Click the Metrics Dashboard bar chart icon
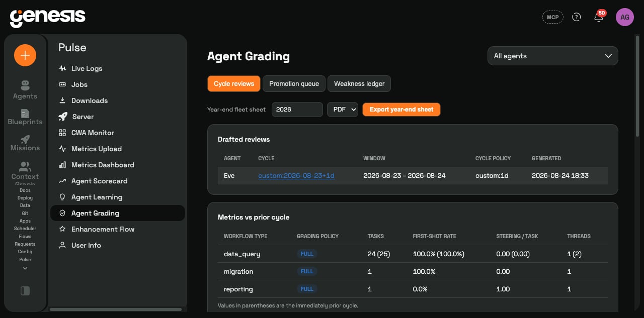The width and height of the screenshot is (644, 318). point(62,165)
